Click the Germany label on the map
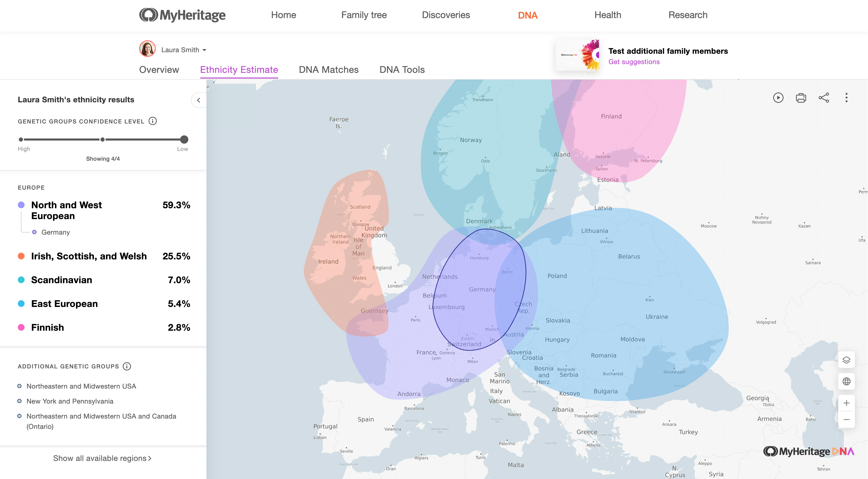Screen dimensions: 868x479 (482, 290)
